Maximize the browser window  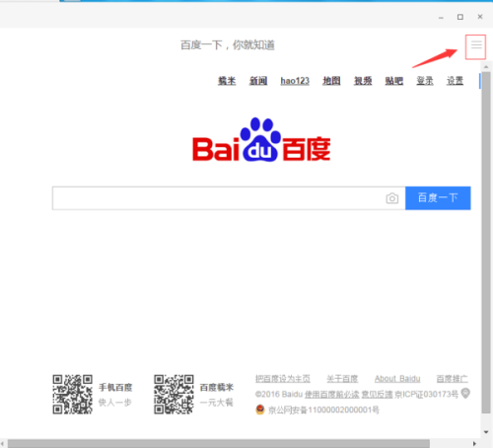(460, 17)
